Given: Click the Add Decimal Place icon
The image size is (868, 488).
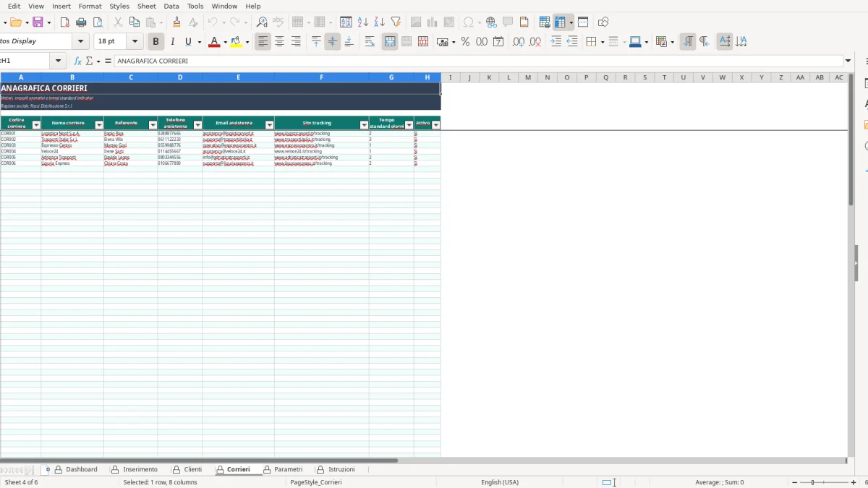Looking at the screenshot, I should pyautogui.click(x=519, y=42).
